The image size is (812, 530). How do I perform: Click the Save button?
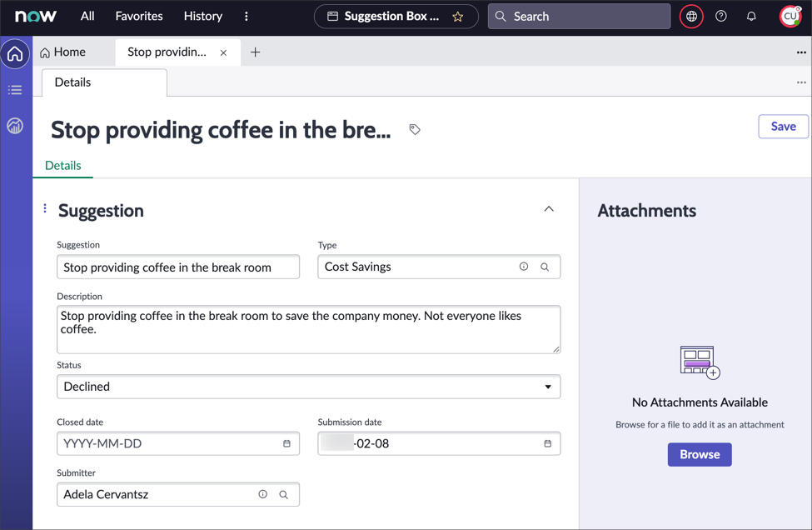782,126
